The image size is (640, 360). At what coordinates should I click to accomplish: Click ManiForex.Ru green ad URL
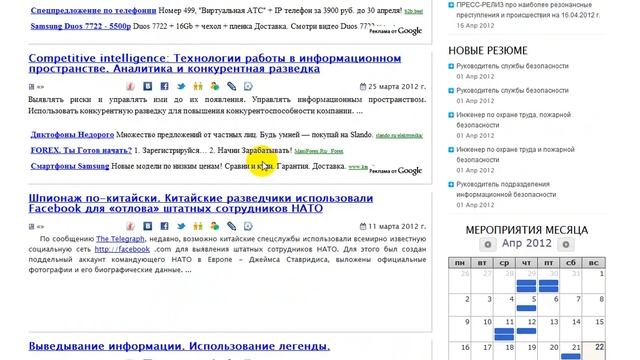pyautogui.click(x=319, y=151)
